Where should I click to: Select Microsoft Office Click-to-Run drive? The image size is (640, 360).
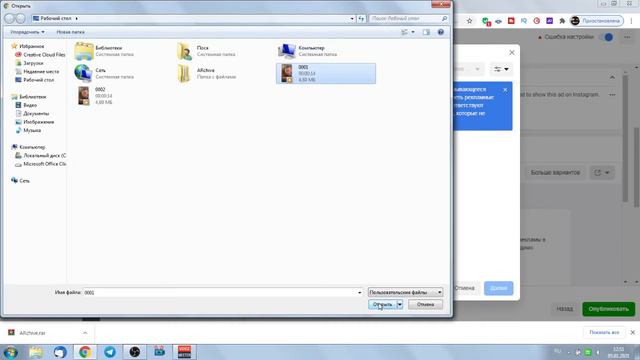pyautogui.click(x=44, y=164)
